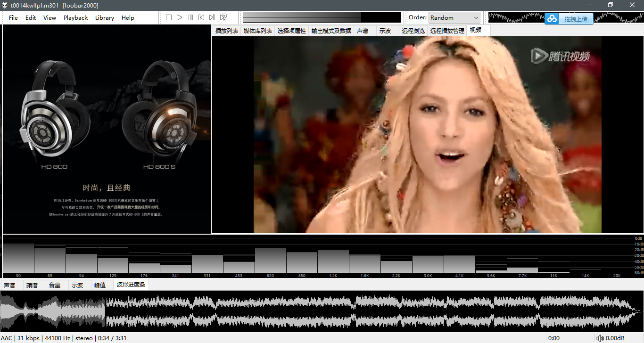Click the 拖拽上传 upload button
This screenshot has height=343, width=644.
tap(575, 19)
